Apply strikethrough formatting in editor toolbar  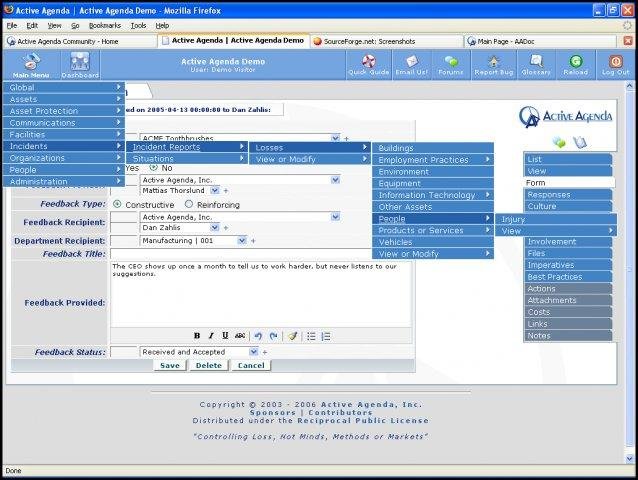240,336
